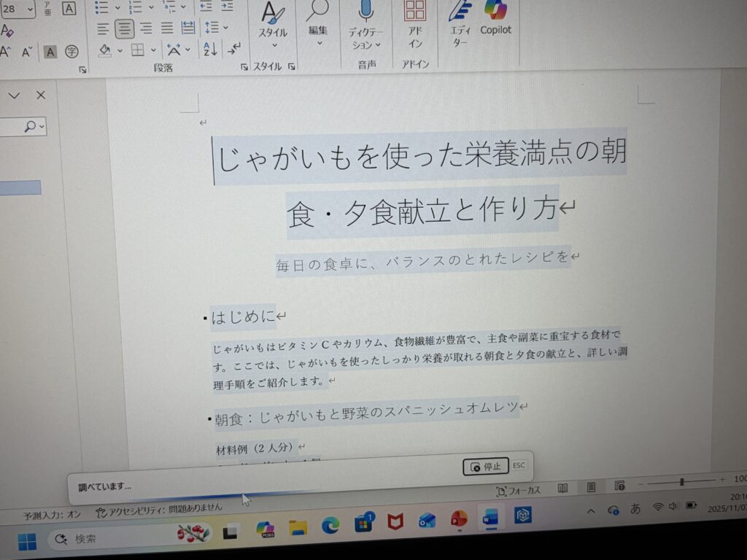This screenshot has height=560, width=747.
Task: Close the left navigation pane
Action: (x=41, y=96)
